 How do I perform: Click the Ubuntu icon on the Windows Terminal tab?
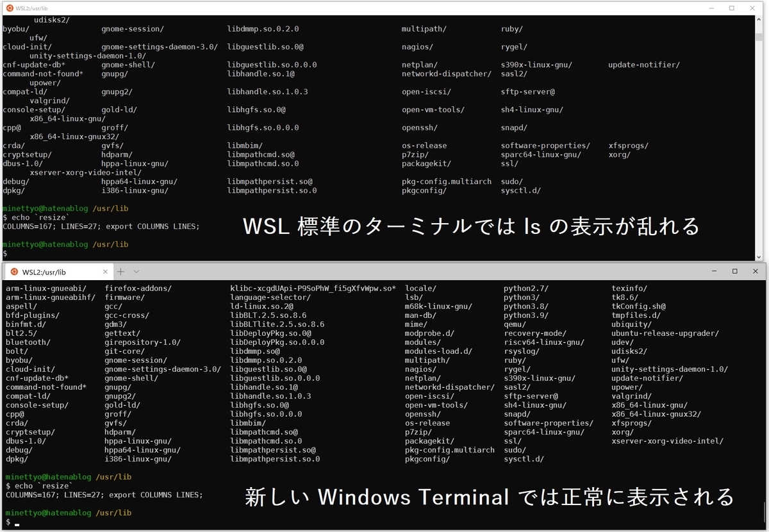point(13,272)
